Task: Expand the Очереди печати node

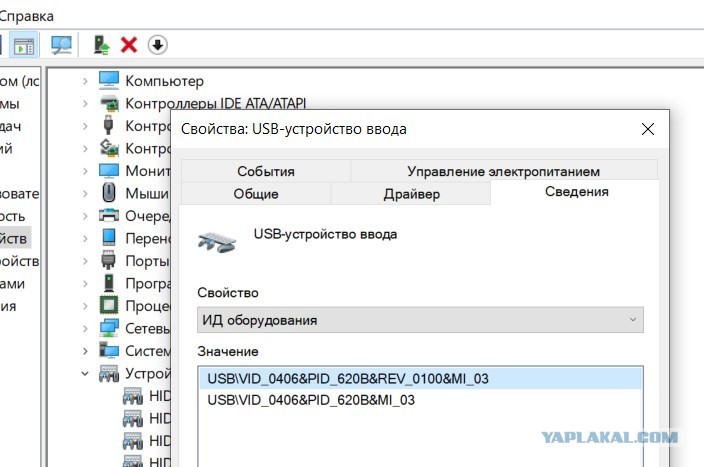Action: point(85,216)
